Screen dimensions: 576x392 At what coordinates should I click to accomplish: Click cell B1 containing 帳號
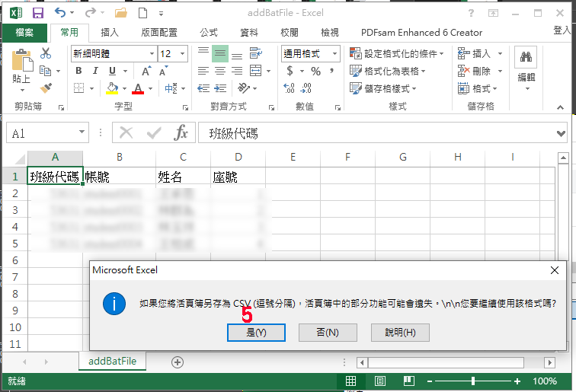(x=120, y=177)
